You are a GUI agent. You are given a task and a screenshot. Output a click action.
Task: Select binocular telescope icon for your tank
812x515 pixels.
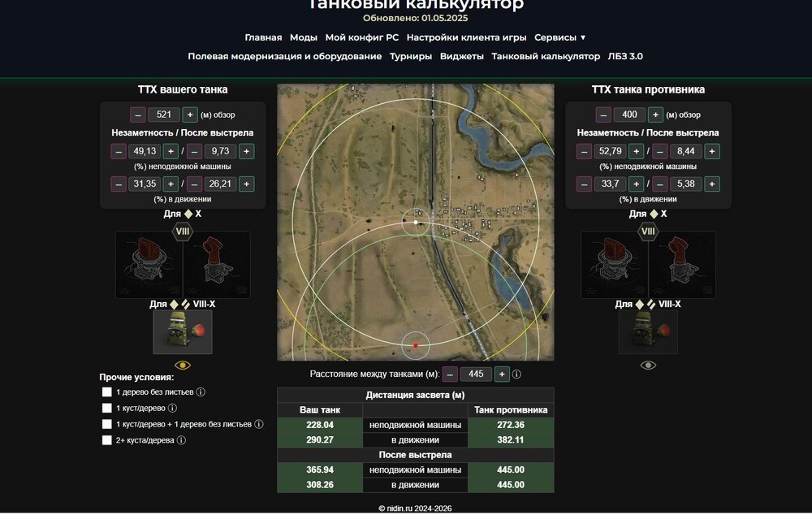pyautogui.click(x=217, y=265)
